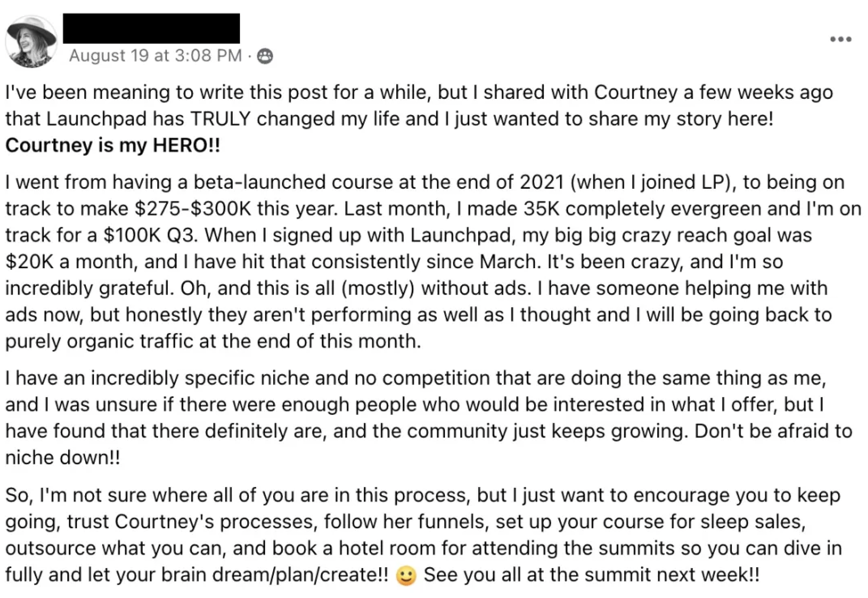Image resolution: width=868 pixels, height=598 pixels.
Task: Click the parenthetical word "(mostly)"
Action: click(x=378, y=288)
